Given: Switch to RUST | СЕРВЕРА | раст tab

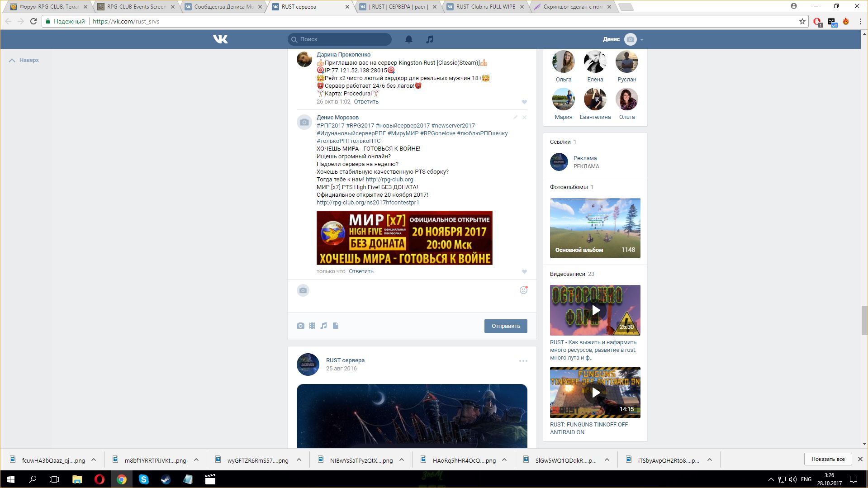Looking at the screenshot, I should [398, 7].
